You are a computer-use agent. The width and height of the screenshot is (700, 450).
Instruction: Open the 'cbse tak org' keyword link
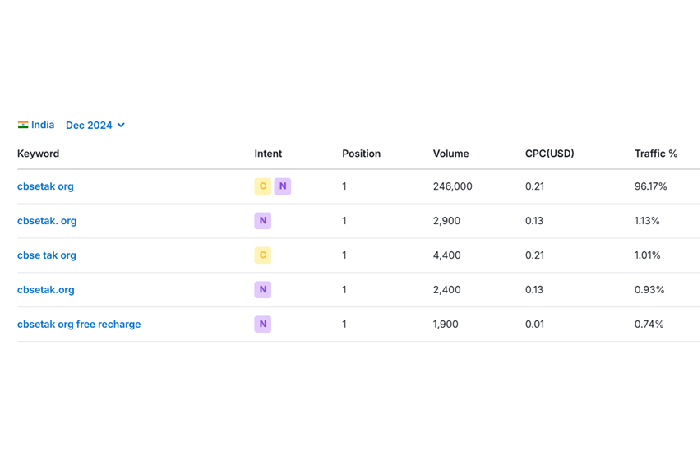tap(46, 255)
